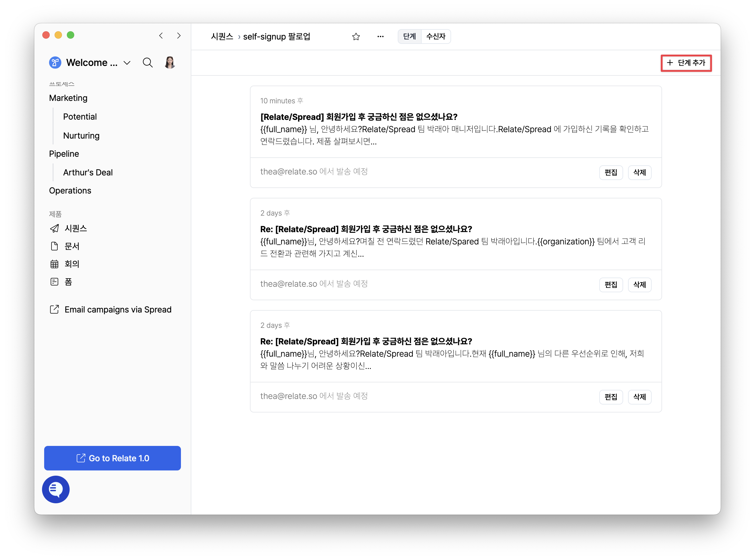Click the 문서 document icon

[x=54, y=246]
